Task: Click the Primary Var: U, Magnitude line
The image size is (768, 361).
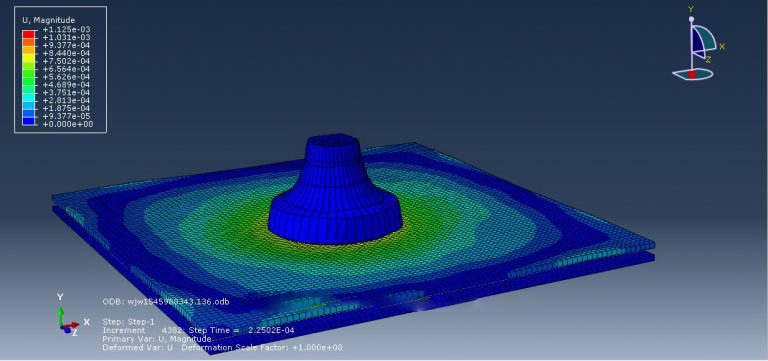Action: 157,339
